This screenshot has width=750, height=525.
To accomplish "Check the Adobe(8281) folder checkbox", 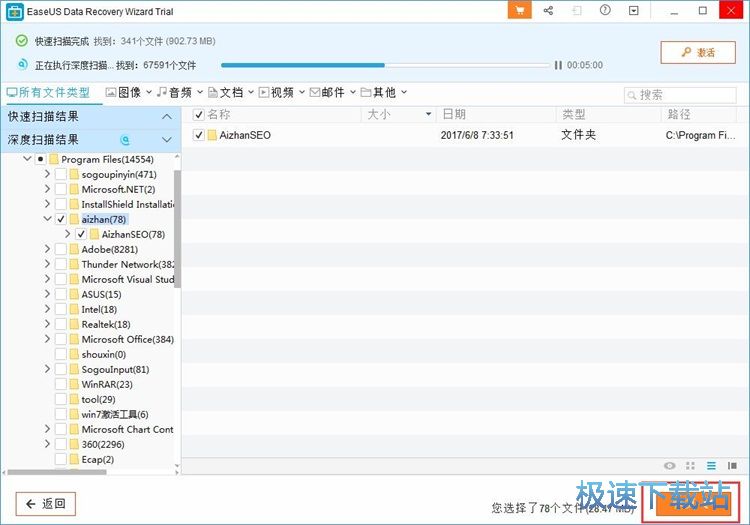I will [61, 249].
